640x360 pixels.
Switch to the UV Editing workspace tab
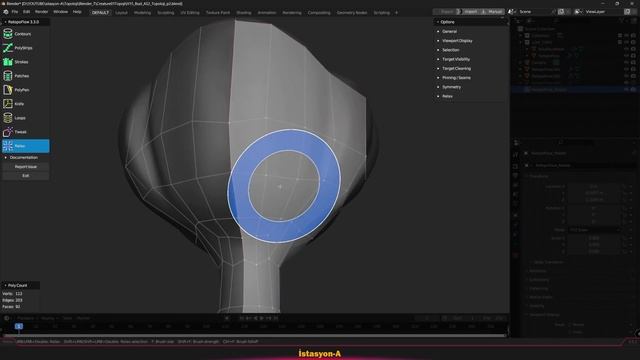(190, 13)
